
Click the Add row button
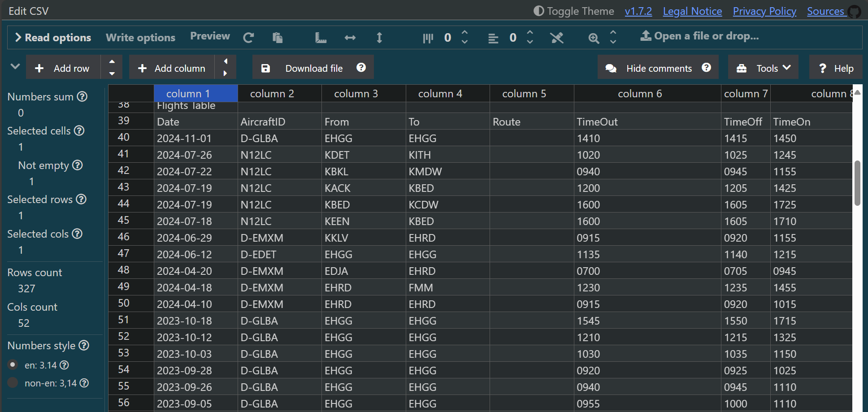[63, 68]
